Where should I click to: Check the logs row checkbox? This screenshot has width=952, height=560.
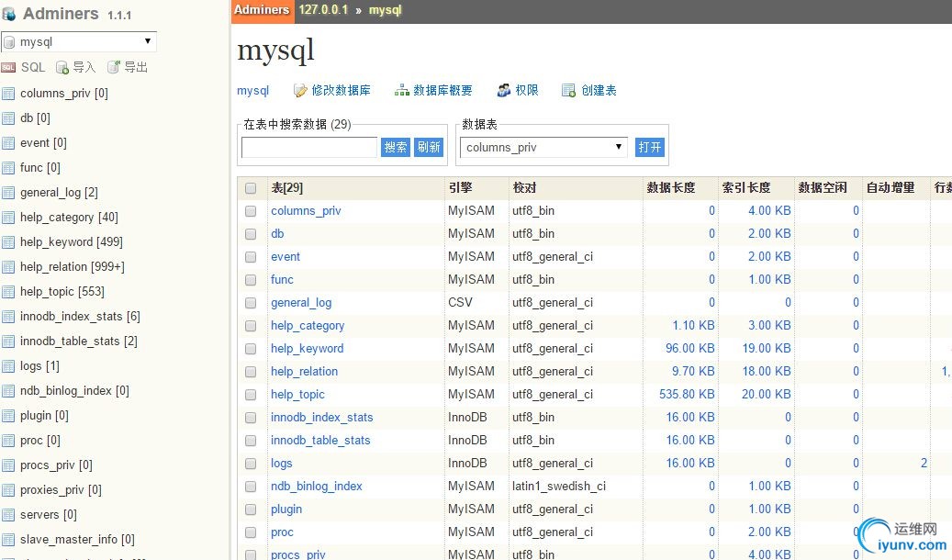point(251,464)
